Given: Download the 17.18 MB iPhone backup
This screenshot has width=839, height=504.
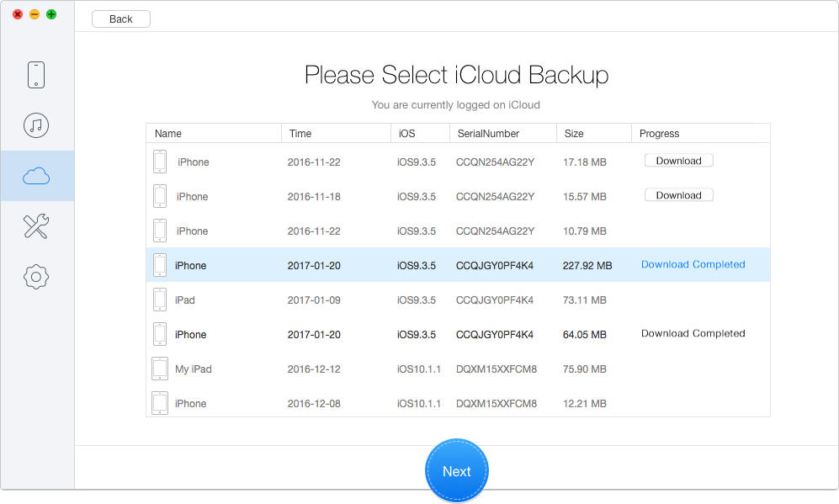Looking at the screenshot, I should [x=678, y=161].
